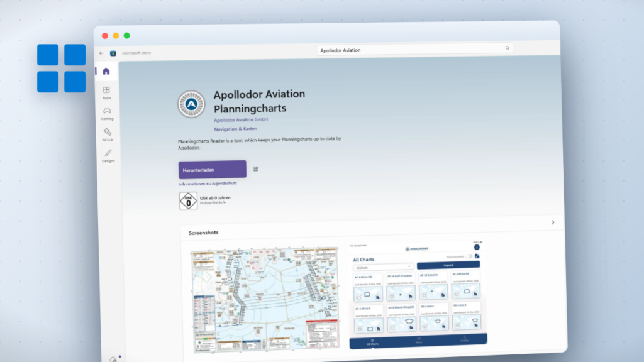Image resolution: width=644 pixels, height=362 pixels.
Task: Open the All Charts app screenshot
Action: pos(418,295)
